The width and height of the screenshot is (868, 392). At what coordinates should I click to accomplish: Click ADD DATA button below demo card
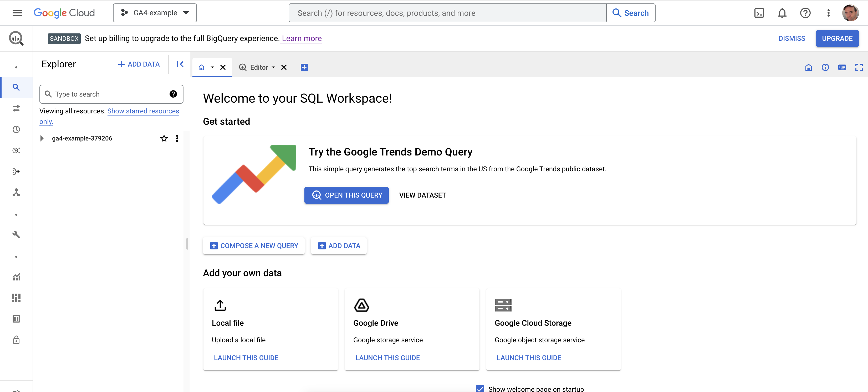tap(339, 245)
